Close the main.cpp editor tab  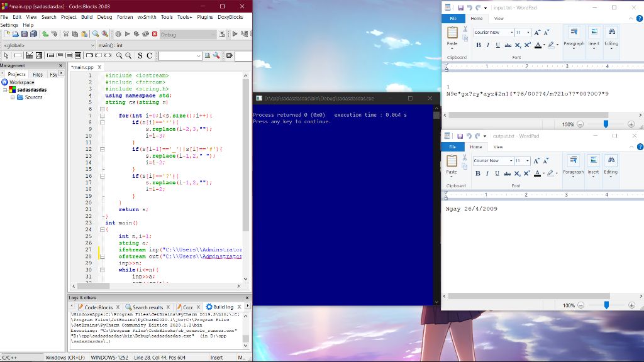(99, 67)
